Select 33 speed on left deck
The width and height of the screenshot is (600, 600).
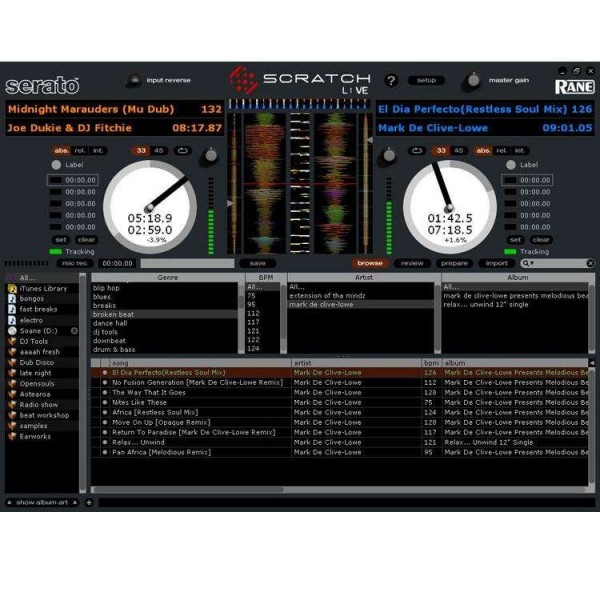141,151
